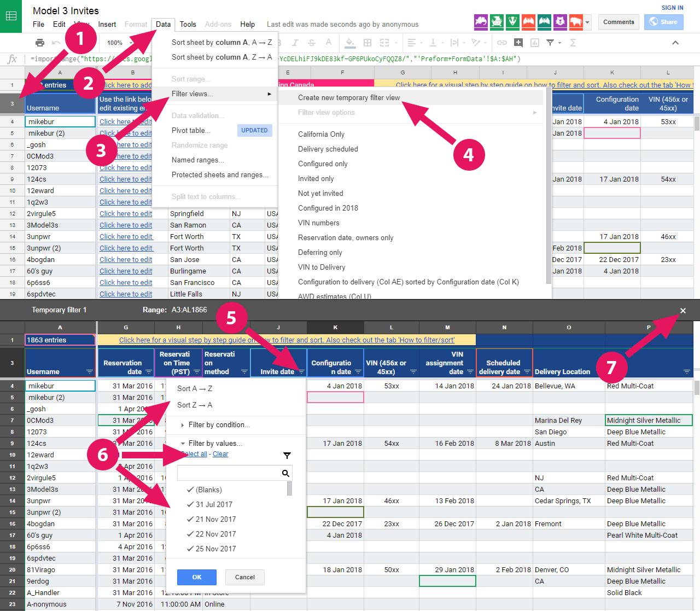Screen dimensions: 700x611
Task: Open the borders tool icon
Action: (x=367, y=43)
